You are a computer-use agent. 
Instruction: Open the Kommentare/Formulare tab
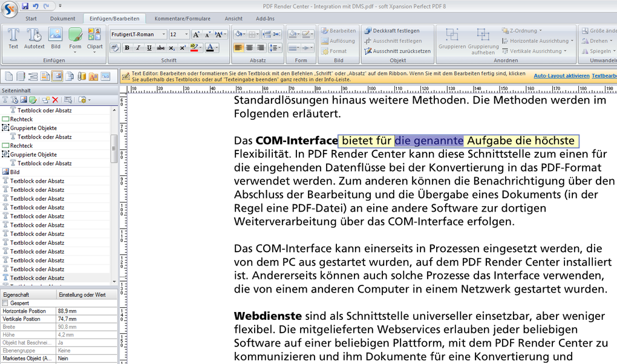point(182,19)
